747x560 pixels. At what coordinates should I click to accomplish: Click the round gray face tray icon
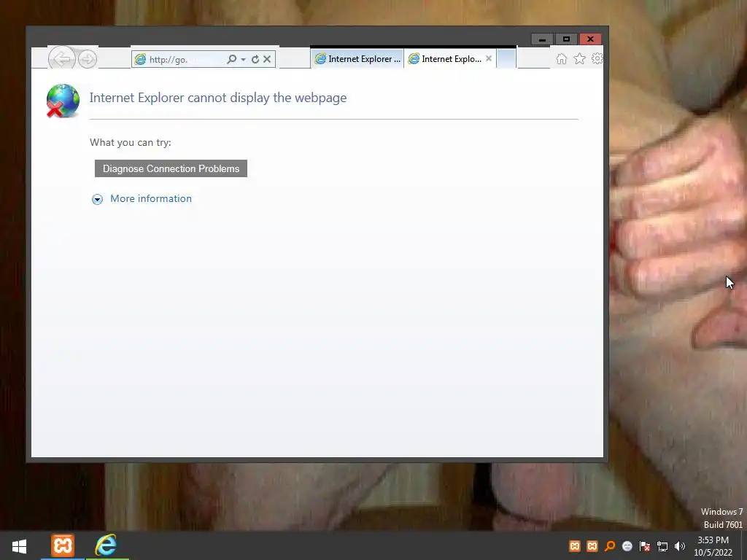(627, 546)
